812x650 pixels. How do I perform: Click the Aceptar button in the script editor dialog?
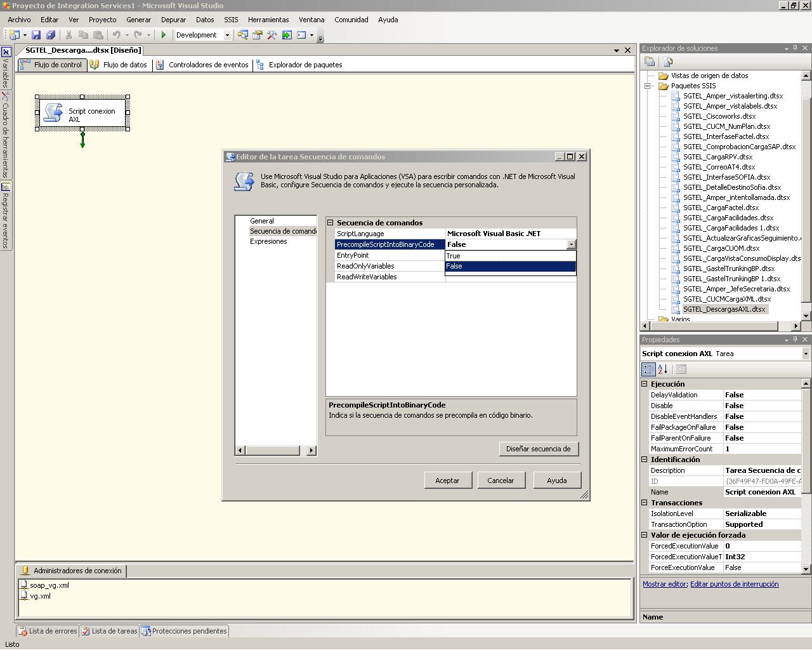pos(448,480)
